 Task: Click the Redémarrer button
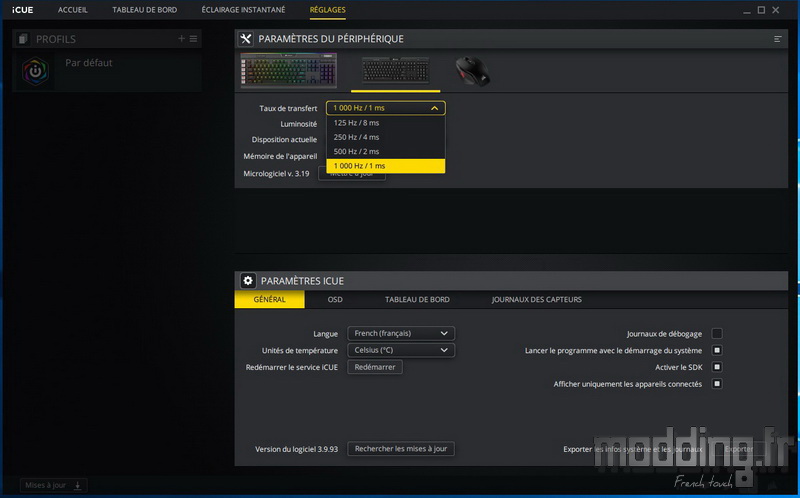tap(375, 367)
